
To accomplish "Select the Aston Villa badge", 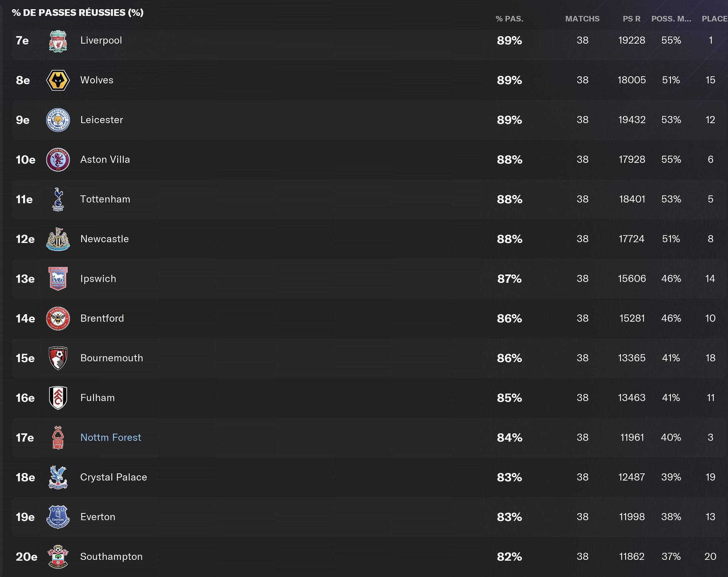I will pos(58,160).
